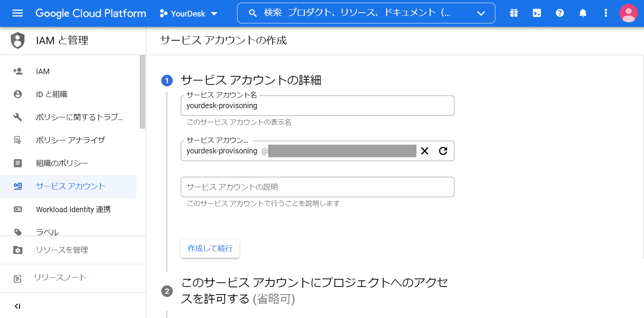This screenshot has height=318, width=644.
Task: Click the 組織のポリシー list icon
Action: [18, 163]
